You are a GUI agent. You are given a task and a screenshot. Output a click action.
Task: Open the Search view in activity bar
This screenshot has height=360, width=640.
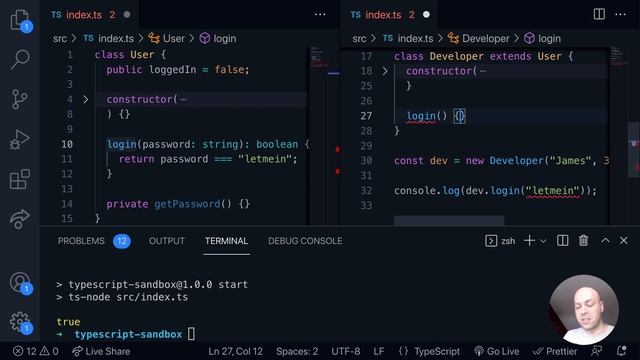point(20,59)
